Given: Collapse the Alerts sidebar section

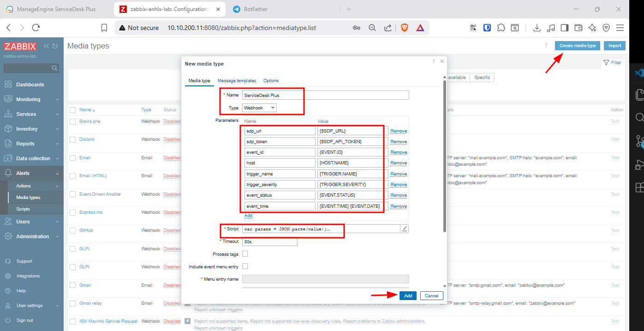Looking at the screenshot, I should click(31, 173).
